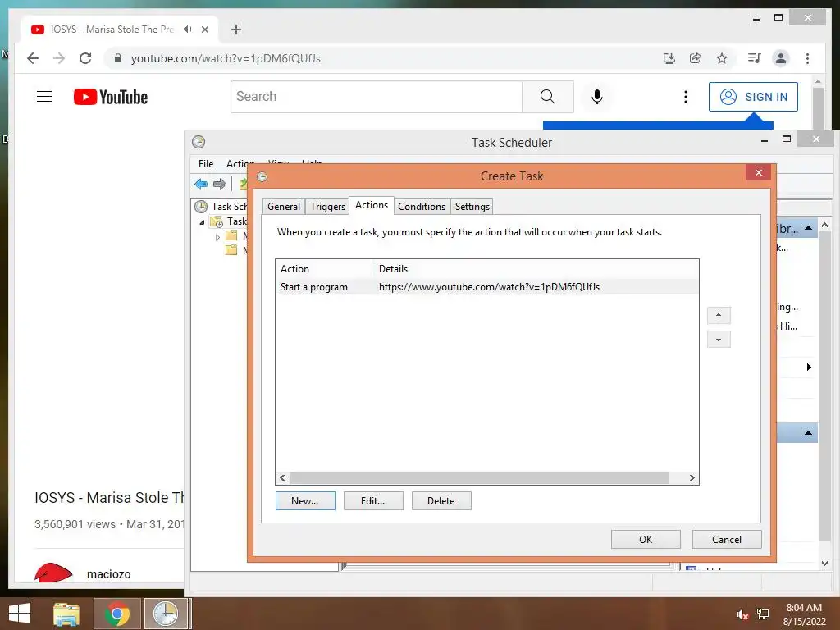840x630 pixels.
Task: Collapse the top Actions pane section arrow
Action: pyautogui.click(x=808, y=228)
